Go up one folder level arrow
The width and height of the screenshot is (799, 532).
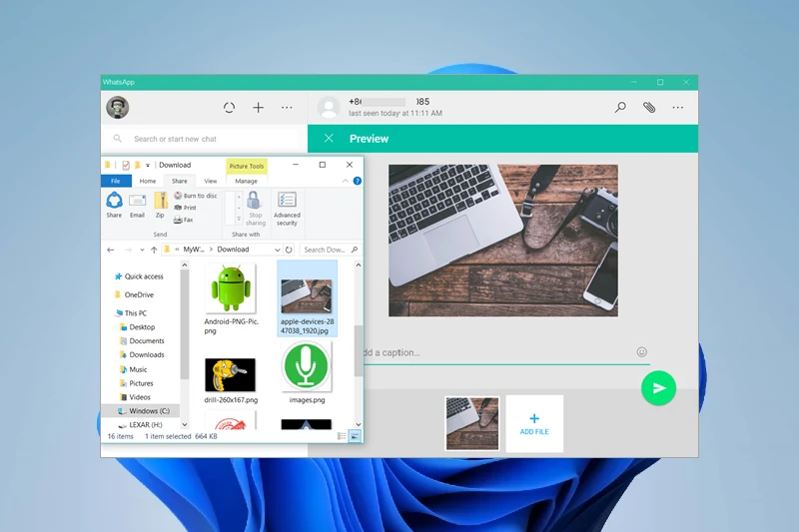coord(154,250)
